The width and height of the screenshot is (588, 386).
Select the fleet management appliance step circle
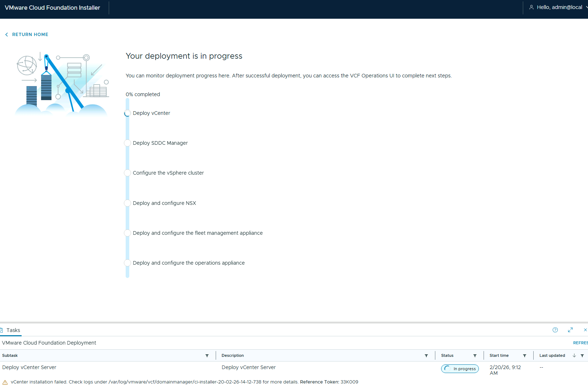pos(127,233)
